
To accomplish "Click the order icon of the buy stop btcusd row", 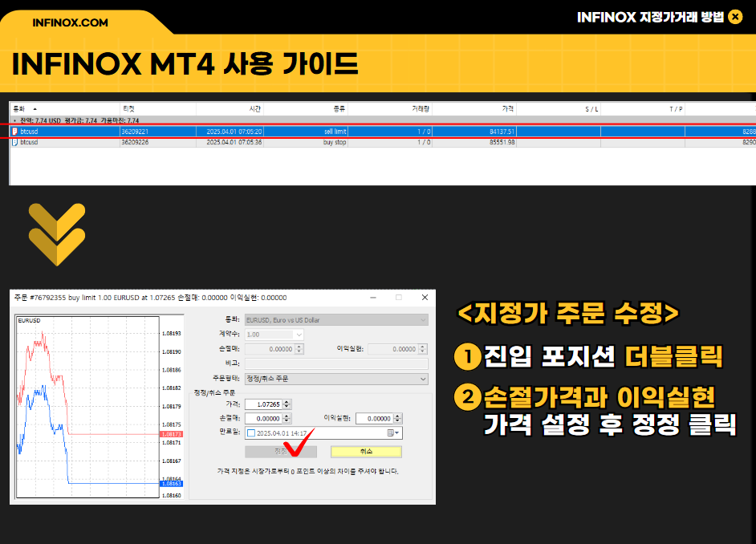I will click(15, 142).
